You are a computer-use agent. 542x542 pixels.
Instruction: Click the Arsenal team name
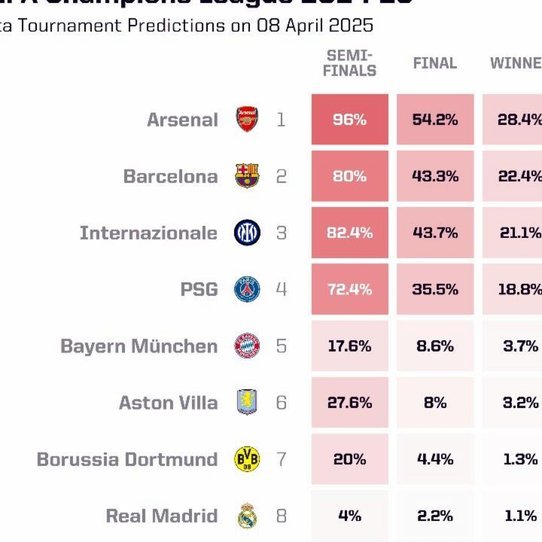pyautogui.click(x=183, y=120)
